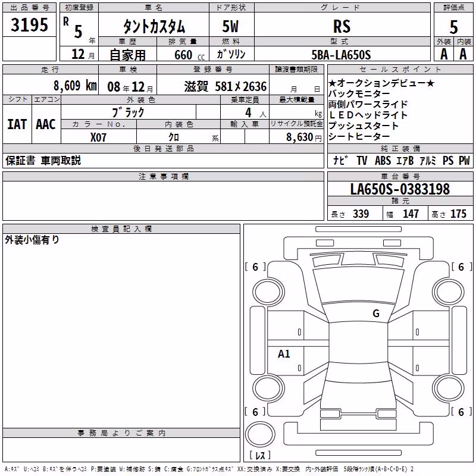The height and width of the screenshot is (476, 476).
Task: Click the A1 damage mark on diagram
Action: (284, 354)
